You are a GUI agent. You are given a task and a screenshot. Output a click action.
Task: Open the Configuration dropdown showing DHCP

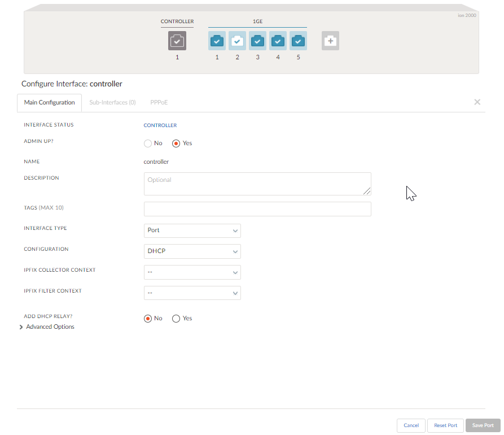pos(192,251)
